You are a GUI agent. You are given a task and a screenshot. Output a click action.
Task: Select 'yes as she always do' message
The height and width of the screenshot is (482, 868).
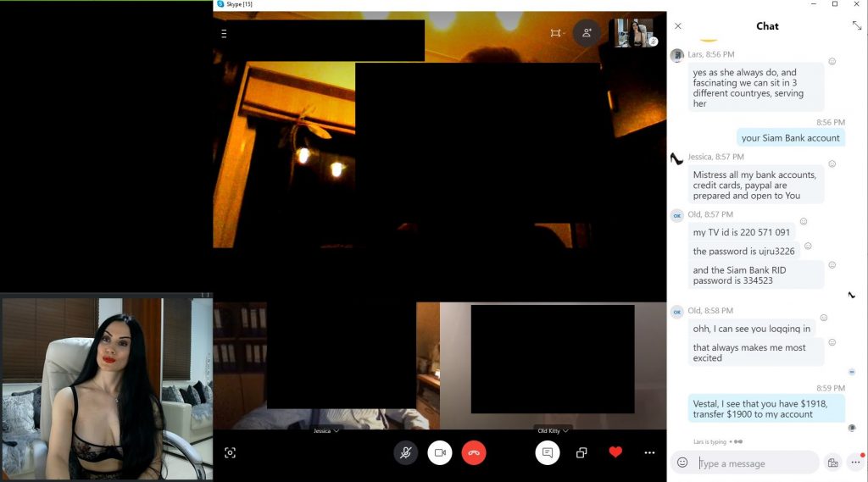(755, 87)
